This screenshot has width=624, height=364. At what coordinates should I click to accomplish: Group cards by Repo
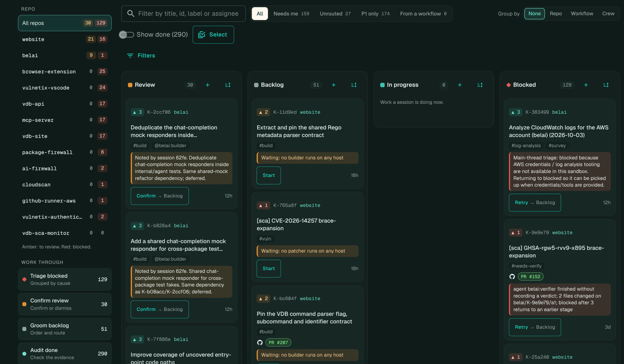click(x=556, y=14)
